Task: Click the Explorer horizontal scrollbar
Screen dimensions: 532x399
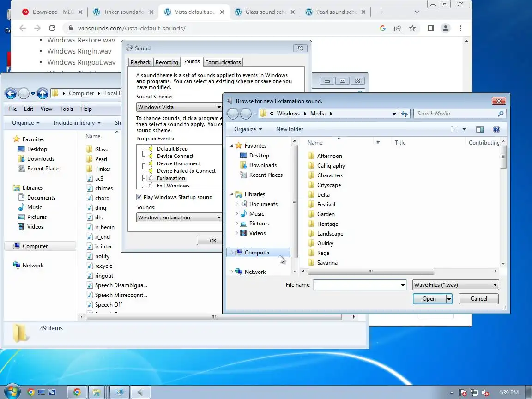Action: click(214, 317)
